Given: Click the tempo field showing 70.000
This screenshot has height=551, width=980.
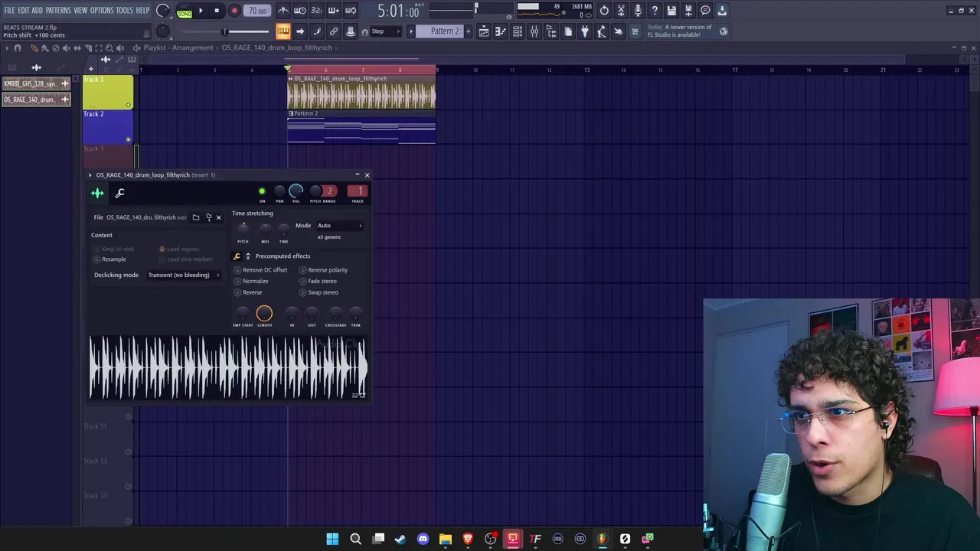Looking at the screenshot, I should tap(257, 11).
